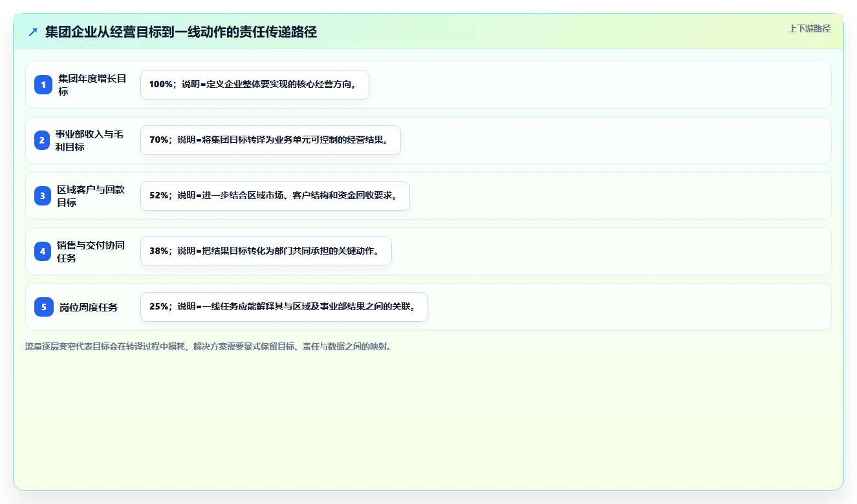857x504 pixels.
Task: Select the 区域客户与回款目标 step label
Action: [91, 196]
